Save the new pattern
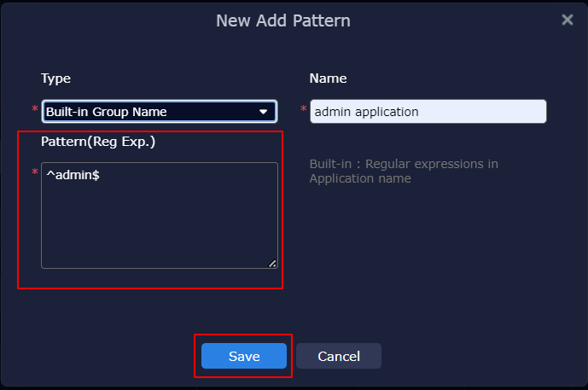The width and height of the screenshot is (588, 390). 244,356
